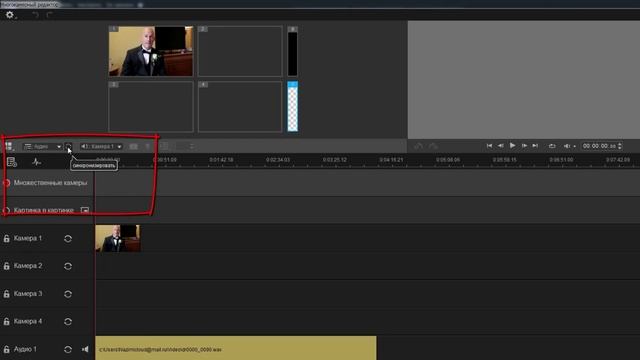The height and width of the screenshot is (360, 640).
Task: Unlock the Камера 4 track
Action: tap(7, 322)
